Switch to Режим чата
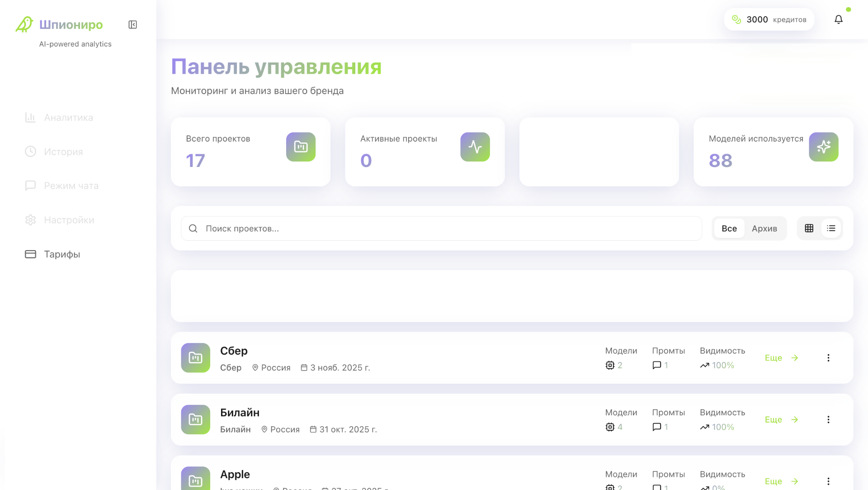868x490 pixels. pos(71,186)
